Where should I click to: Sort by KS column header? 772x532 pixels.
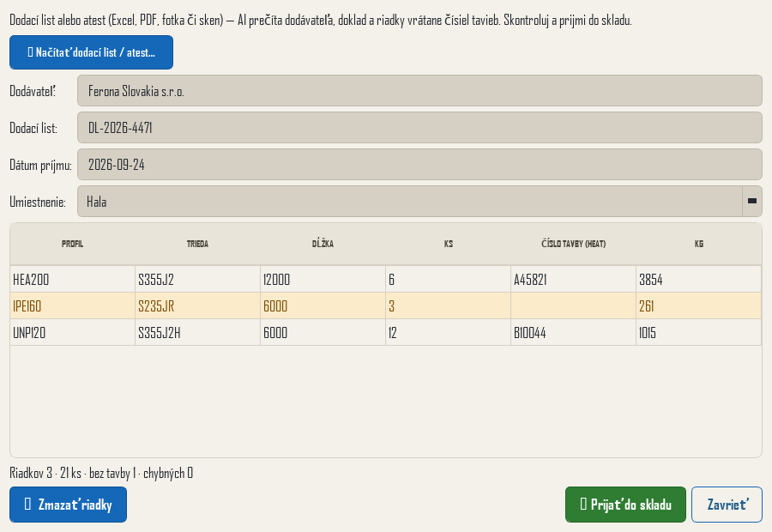448,244
